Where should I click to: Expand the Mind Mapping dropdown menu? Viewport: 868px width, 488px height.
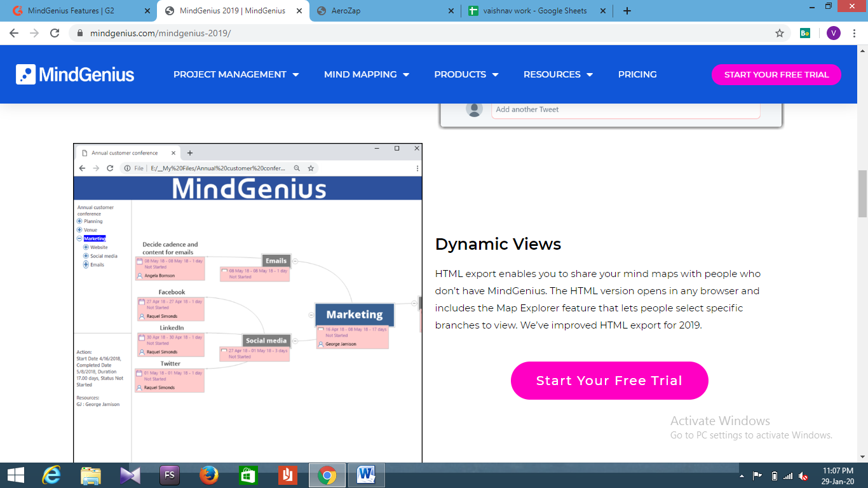coord(367,74)
